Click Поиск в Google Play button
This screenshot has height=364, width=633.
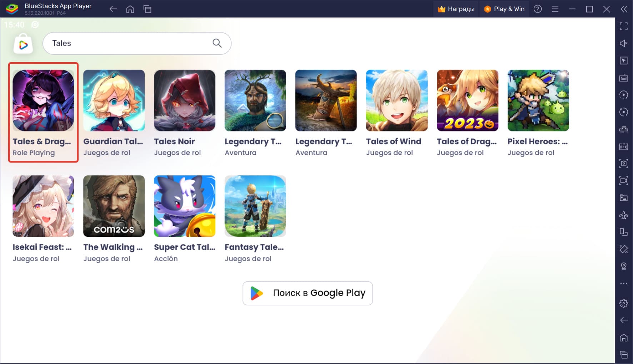point(308,293)
